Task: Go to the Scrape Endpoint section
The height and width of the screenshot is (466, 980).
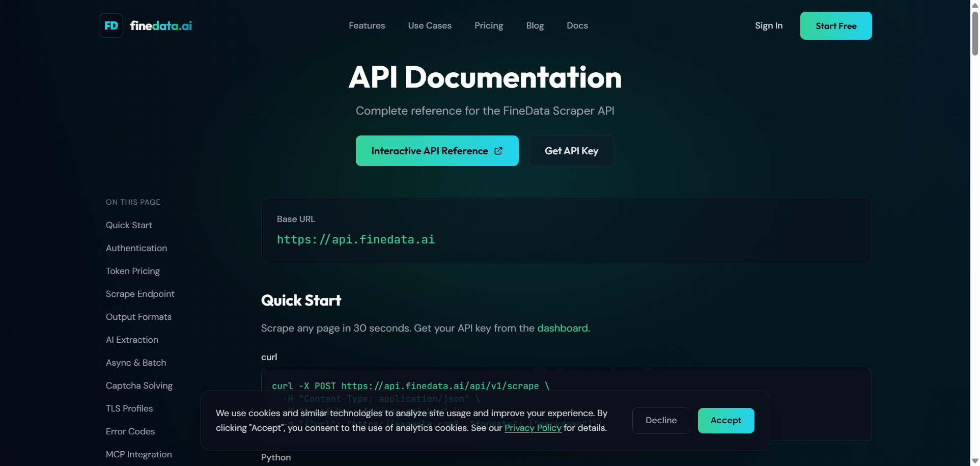Action: pos(140,294)
